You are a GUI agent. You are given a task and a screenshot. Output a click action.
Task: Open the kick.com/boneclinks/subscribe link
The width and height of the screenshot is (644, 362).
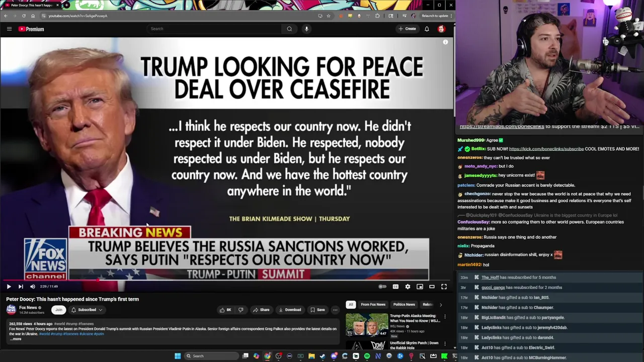pos(546,149)
